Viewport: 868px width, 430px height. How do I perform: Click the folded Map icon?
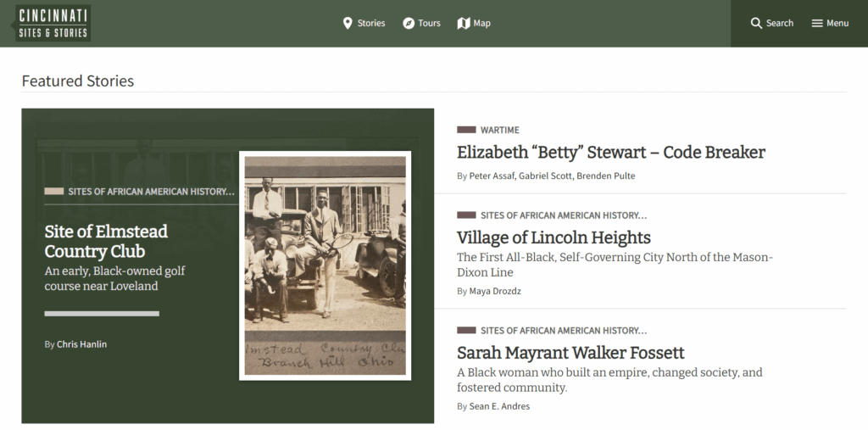pos(464,23)
